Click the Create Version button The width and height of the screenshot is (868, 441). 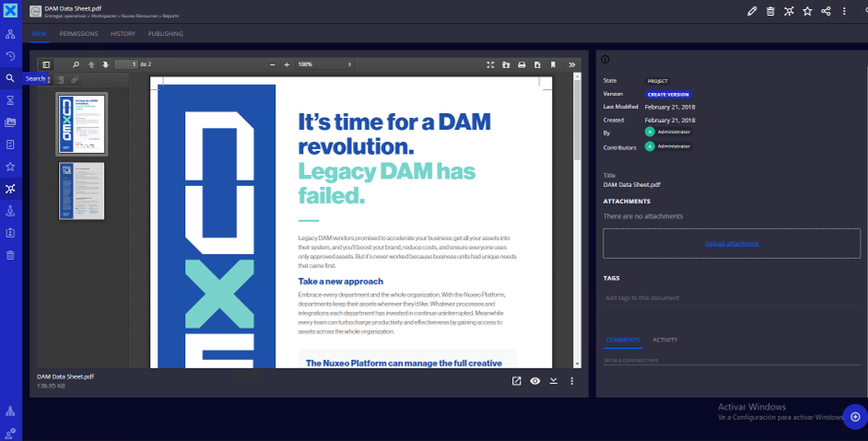[x=668, y=94]
